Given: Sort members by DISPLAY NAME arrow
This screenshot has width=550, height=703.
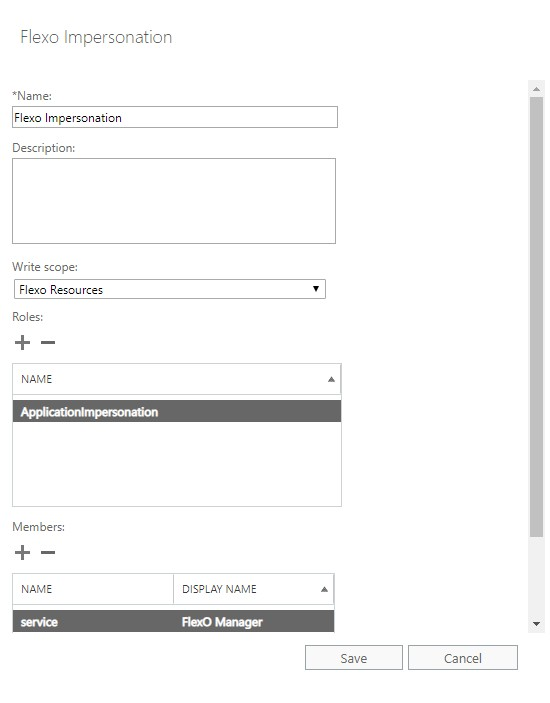Looking at the screenshot, I should click(324, 589).
